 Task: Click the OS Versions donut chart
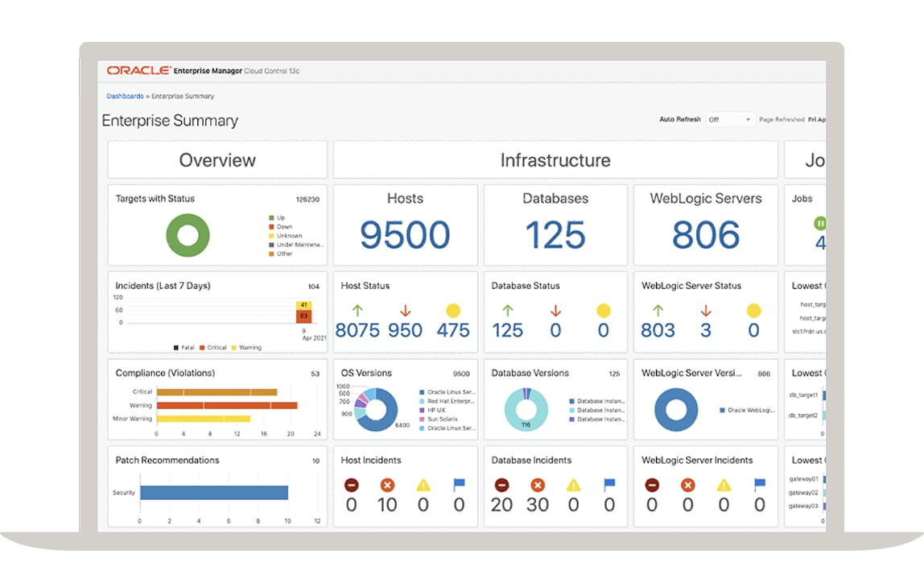point(376,409)
